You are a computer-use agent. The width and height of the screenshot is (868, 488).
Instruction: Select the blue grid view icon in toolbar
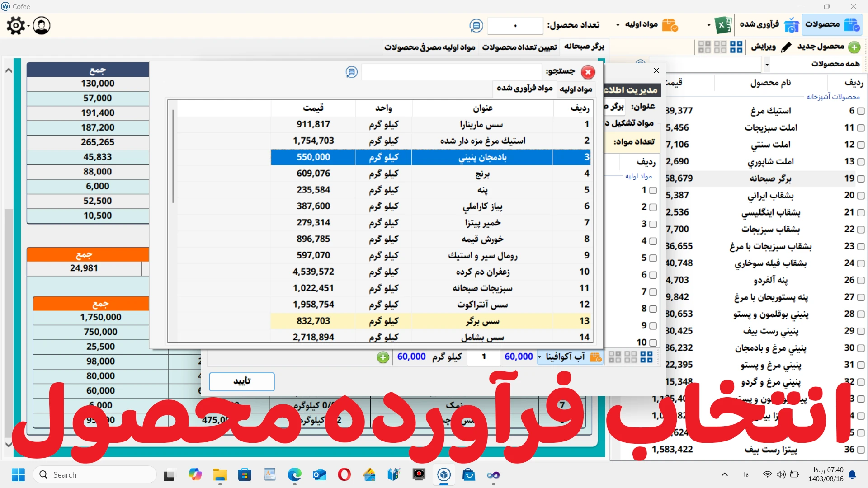click(736, 47)
